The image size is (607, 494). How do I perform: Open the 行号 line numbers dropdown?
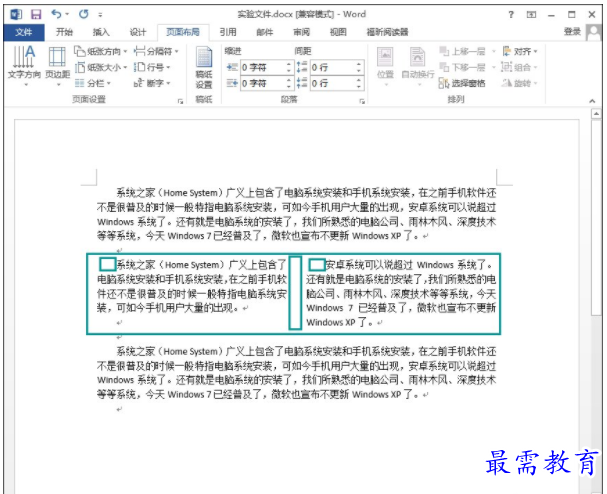pos(152,67)
